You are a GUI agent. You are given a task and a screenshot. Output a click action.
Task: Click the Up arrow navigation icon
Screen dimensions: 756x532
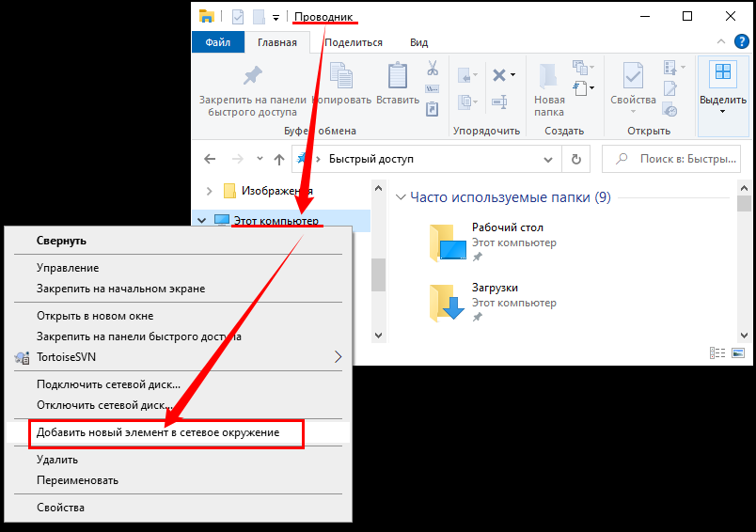pyautogui.click(x=279, y=159)
